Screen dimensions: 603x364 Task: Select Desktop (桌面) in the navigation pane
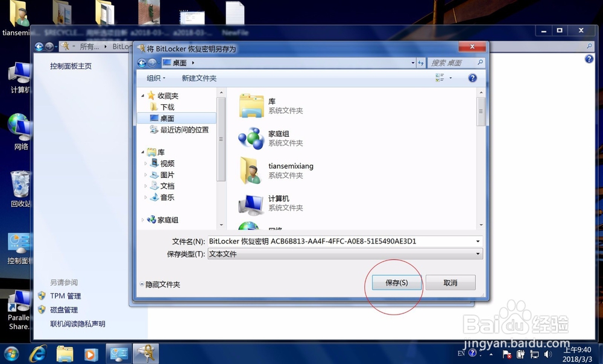pyautogui.click(x=167, y=118)
